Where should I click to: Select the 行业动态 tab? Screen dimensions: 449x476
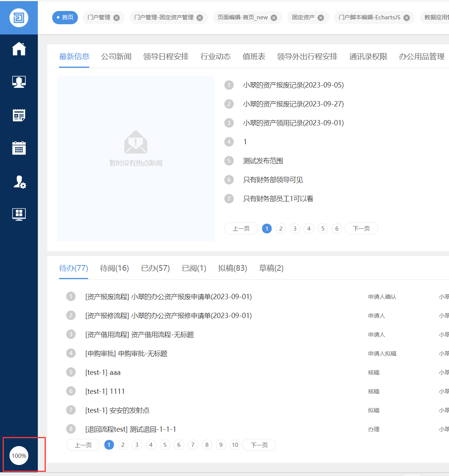click(216, 56)
